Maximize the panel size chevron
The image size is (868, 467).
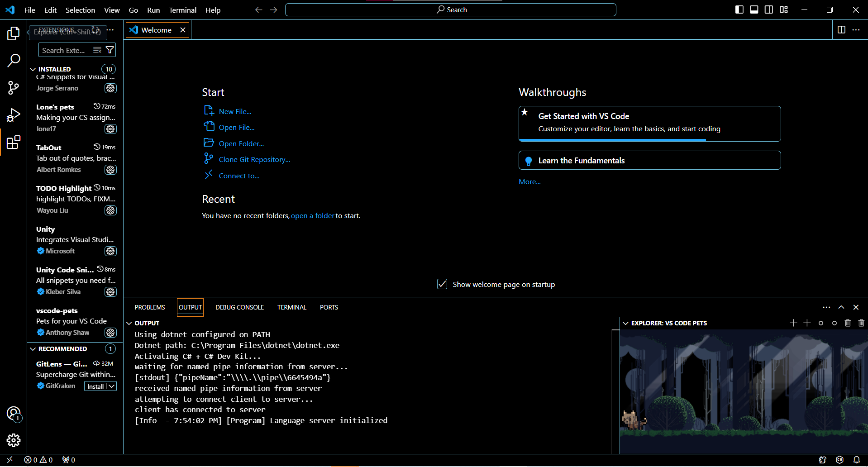(x=841, y=307)
